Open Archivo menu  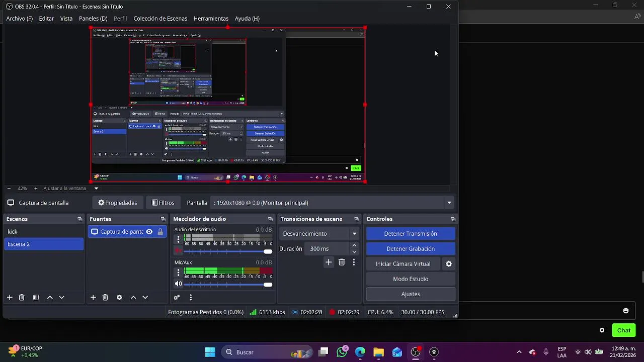(20, 19)
